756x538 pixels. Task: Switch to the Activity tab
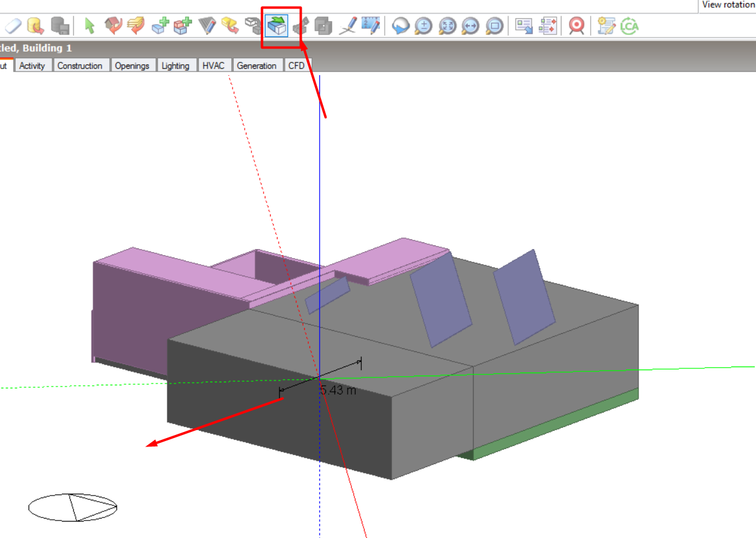(x=32, y=65)
